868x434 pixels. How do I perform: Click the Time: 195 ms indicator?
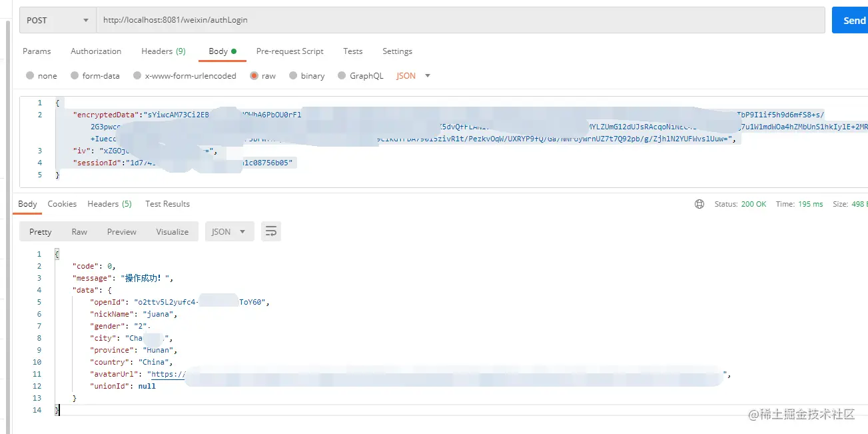click(x=799, y=204)
